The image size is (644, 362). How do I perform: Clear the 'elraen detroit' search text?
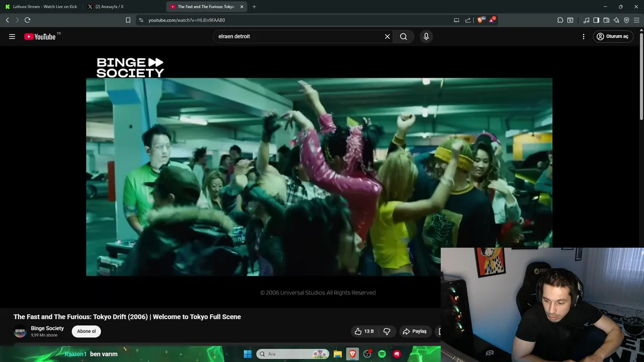(x=387, y=36)
